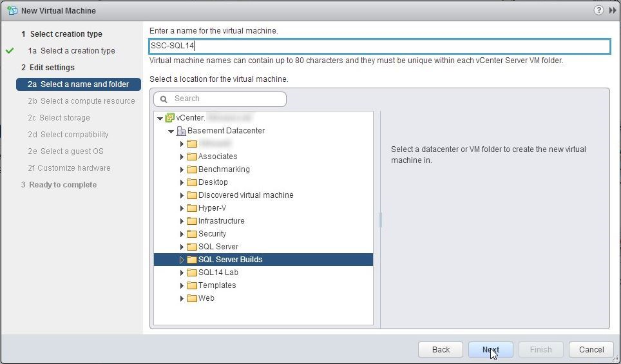Expand the Web folder arrow
The image size is (621, 364).
point(182,298)
